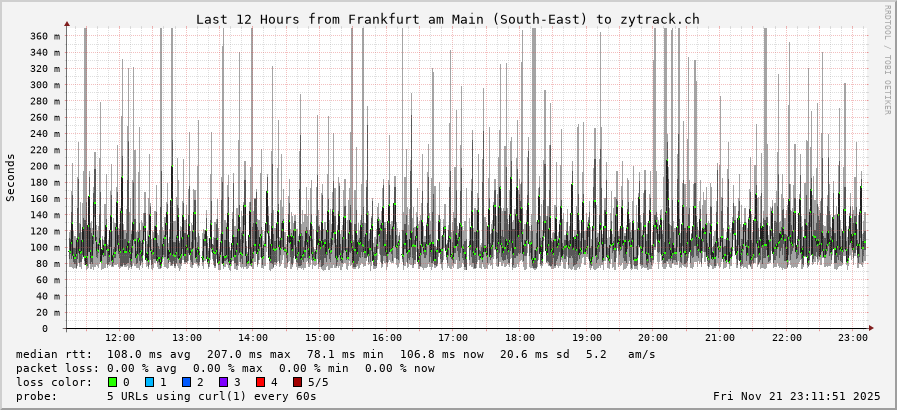Click the rotated Seconds Y-axis label
The width and height of the screenshot is (897, 410).
coord(11,177)
